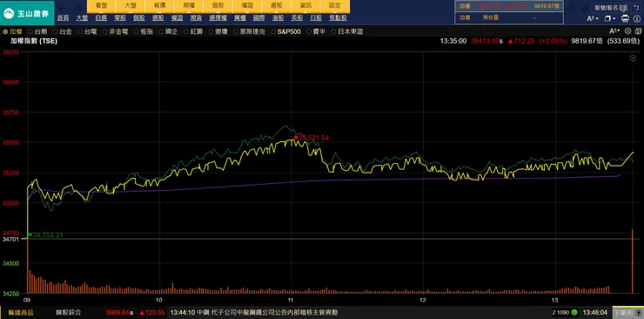Click the 首頁 link
This screenshot has height=319, width=644.
tap(63, 18)
